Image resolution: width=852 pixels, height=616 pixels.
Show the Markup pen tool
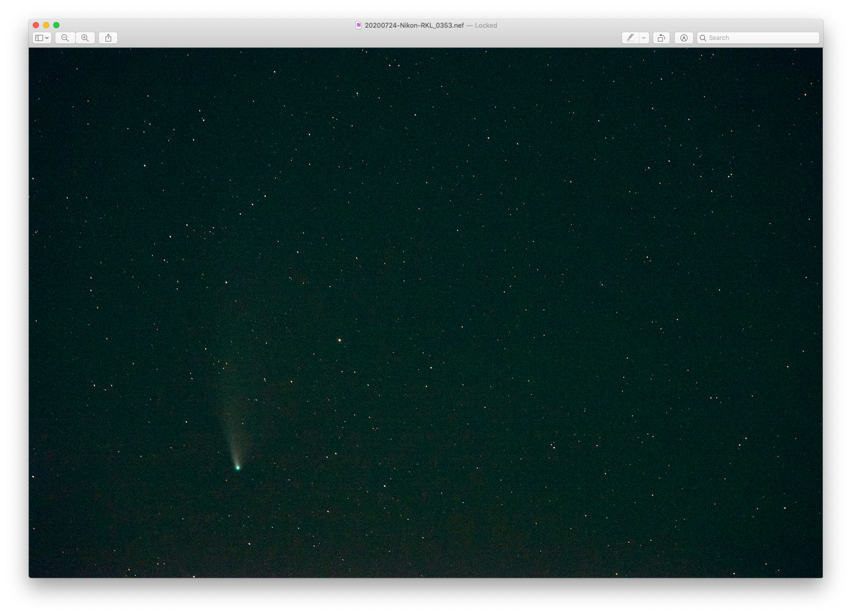click(630, 38)
